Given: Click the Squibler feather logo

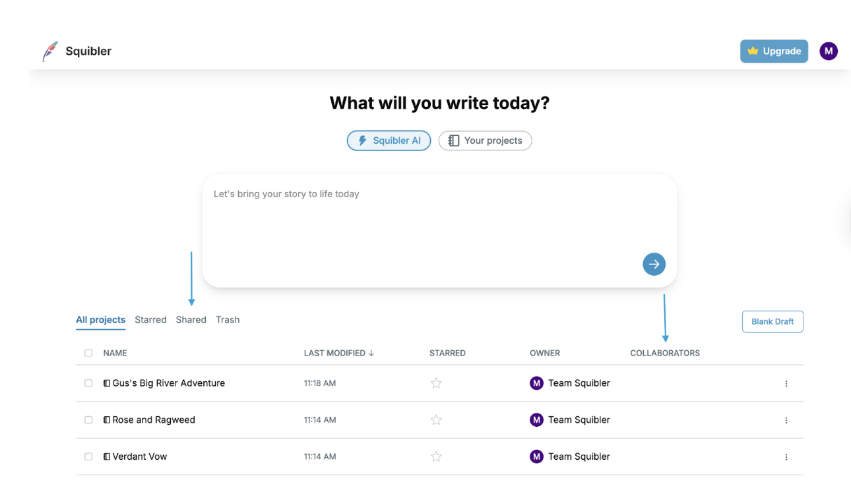Looking at the screenshot, I should click(x=50, y=51).
